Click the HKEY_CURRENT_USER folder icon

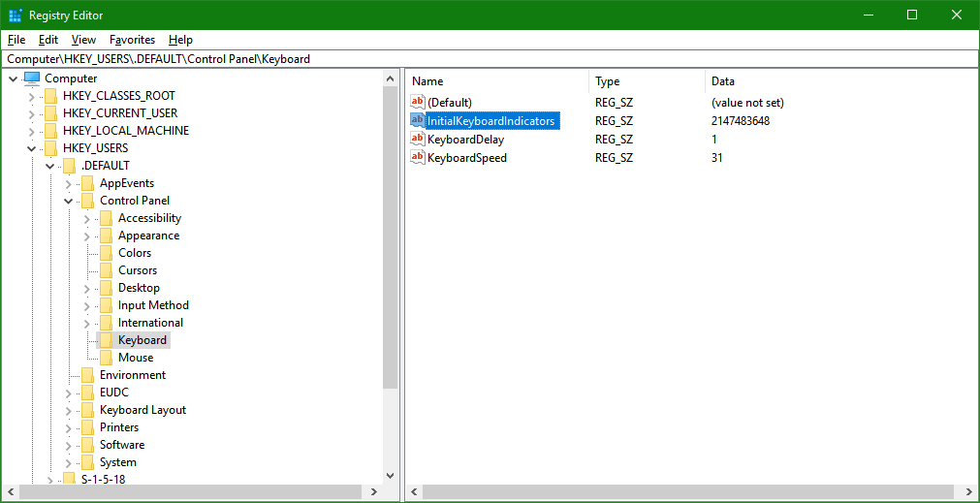(x=51, y=113)
